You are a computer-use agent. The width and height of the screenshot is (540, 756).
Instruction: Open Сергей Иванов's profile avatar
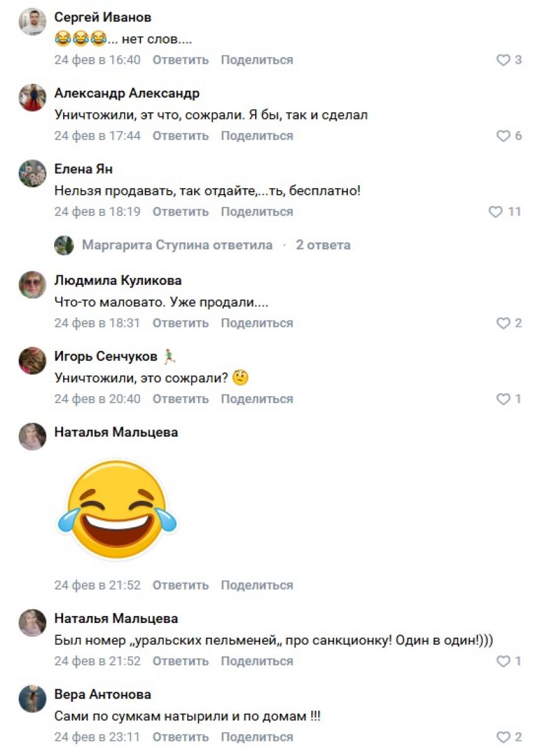click(x=32, y=22)
